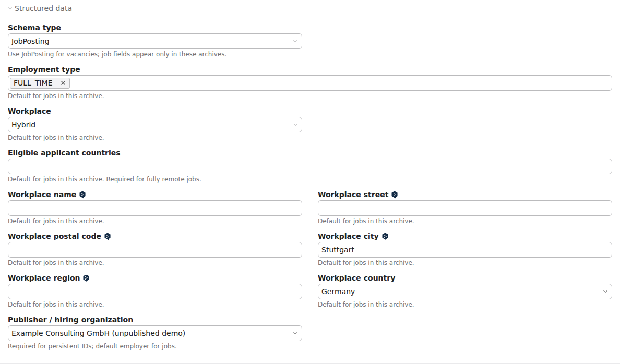The image size is (620, 364).
Task: Click the icon beside Workplace street
Action: [x=395, y=195]
